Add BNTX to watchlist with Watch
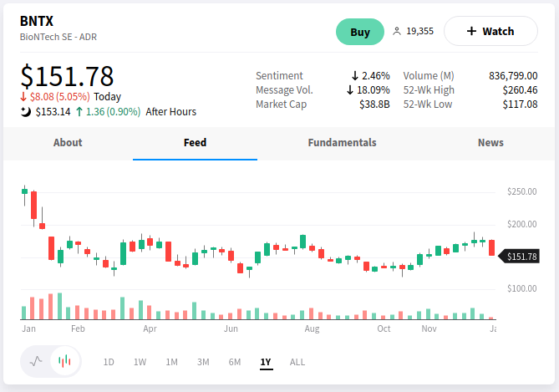Image resolution: width=559 pixels, height=392 pixels. pos(490,32)
